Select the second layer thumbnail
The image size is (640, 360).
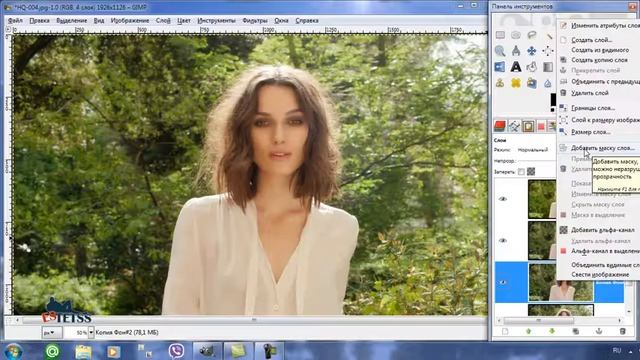[542, 240]
